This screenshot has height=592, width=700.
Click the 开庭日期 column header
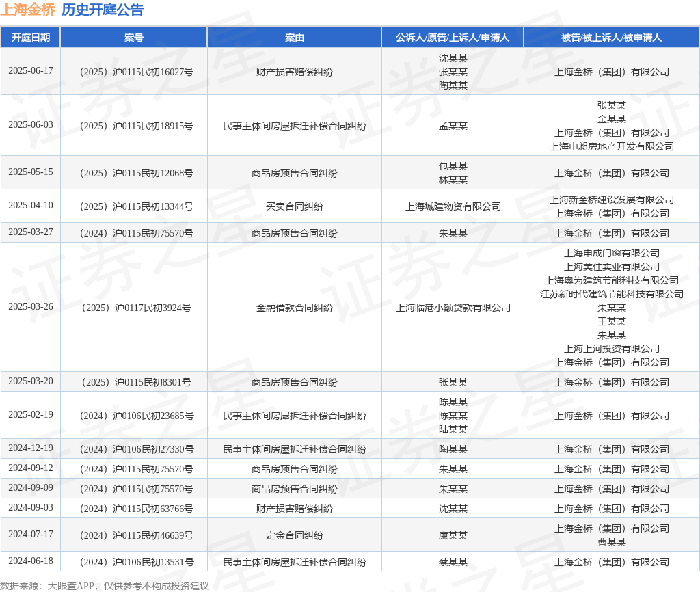point(30,38)
